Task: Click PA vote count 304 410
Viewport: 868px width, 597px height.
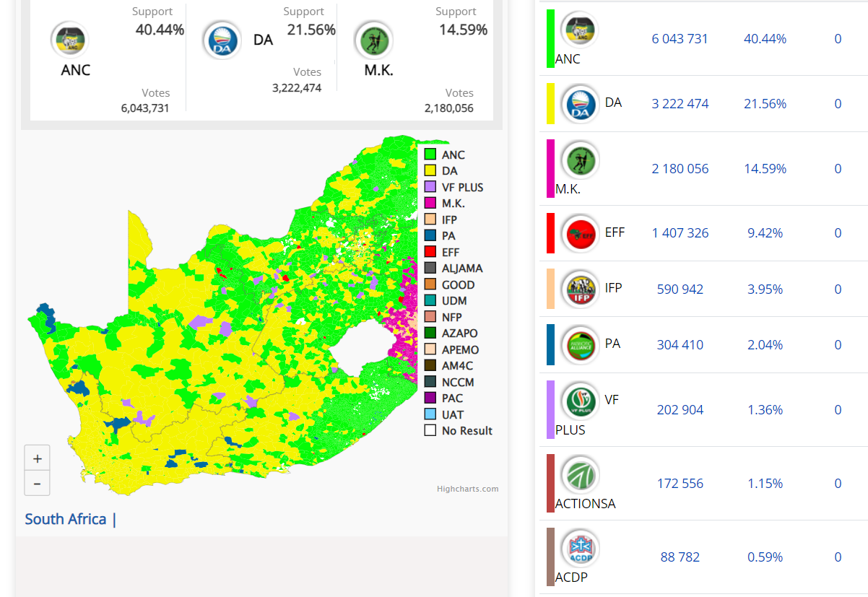Action: [x=680, y=345]
